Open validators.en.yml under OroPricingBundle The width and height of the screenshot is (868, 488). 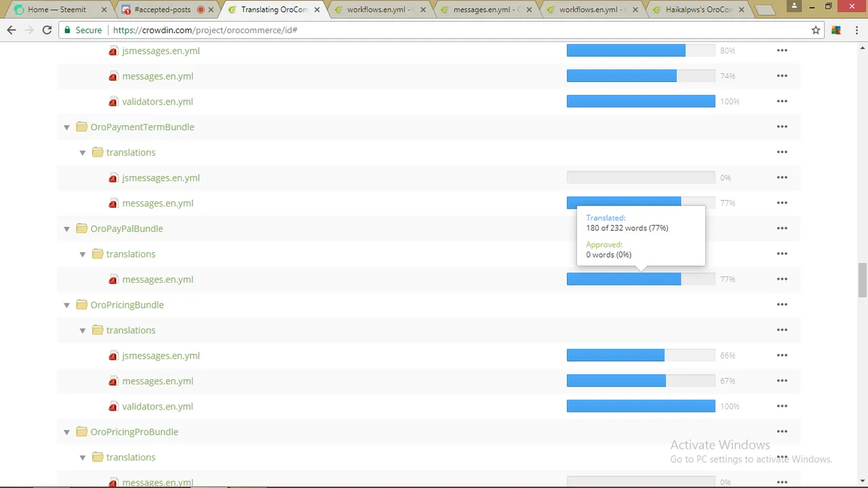[x=157, y=407]
